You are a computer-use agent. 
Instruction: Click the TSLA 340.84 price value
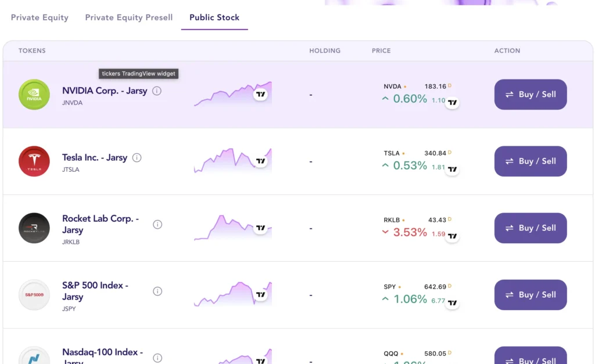435,153
